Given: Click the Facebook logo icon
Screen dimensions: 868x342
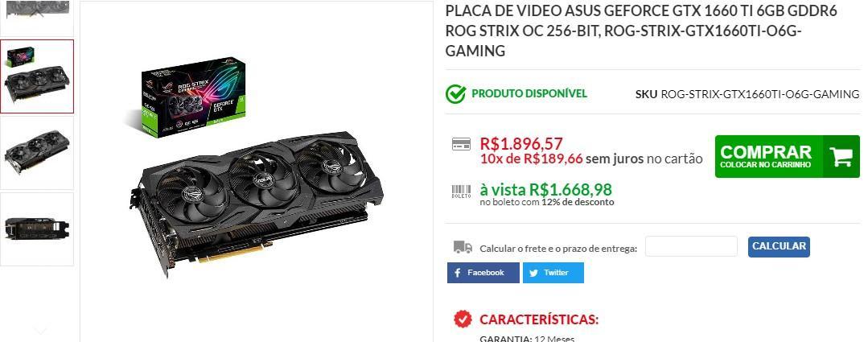Looking at the screenshot, I should tap(457, 273).
